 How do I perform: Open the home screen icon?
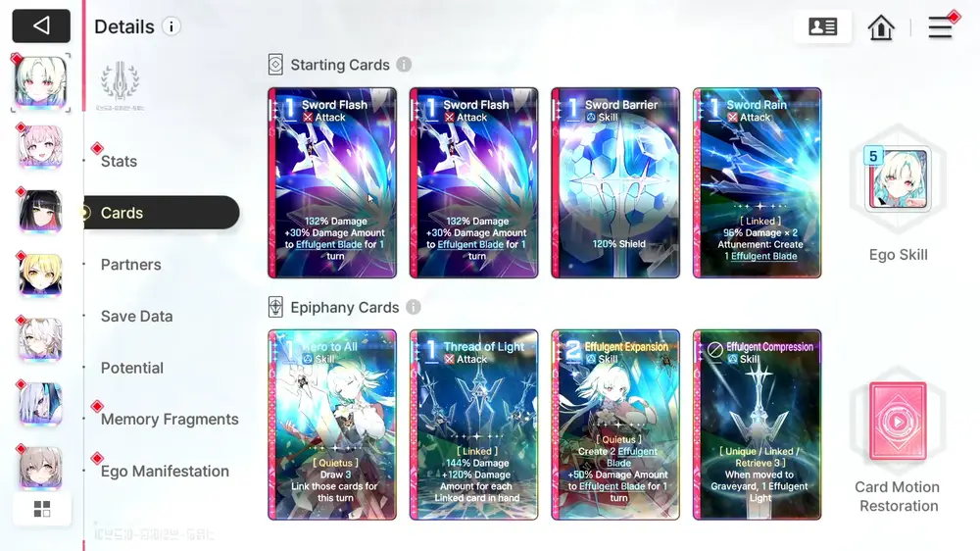click(x=881, y=26)
